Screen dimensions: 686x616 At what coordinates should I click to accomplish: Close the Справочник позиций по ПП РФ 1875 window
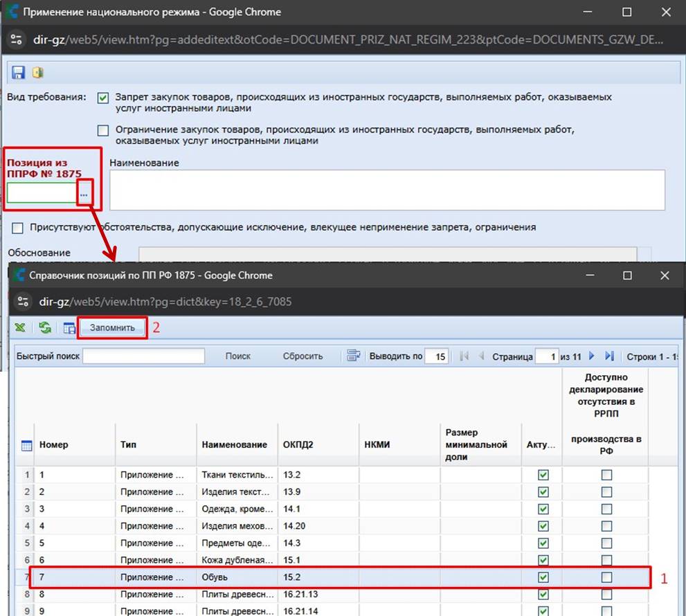point(665,275)
